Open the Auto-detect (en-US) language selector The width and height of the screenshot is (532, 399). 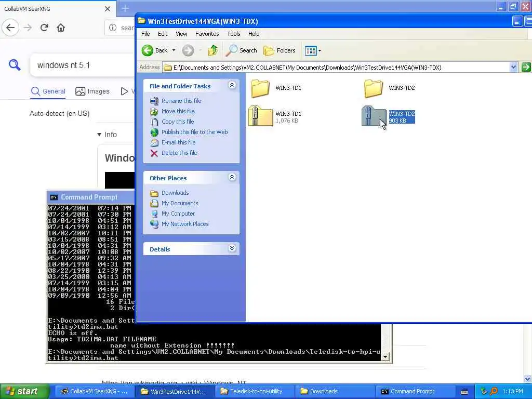click(x=59, y=113)
